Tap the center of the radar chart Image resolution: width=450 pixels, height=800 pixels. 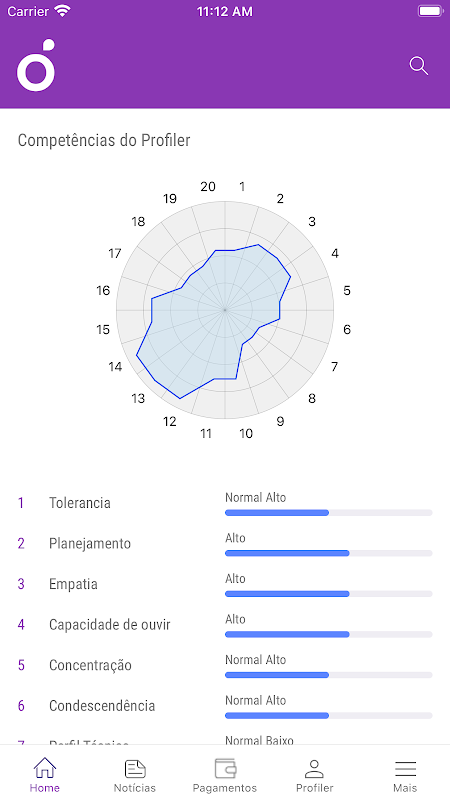point(225,310)
